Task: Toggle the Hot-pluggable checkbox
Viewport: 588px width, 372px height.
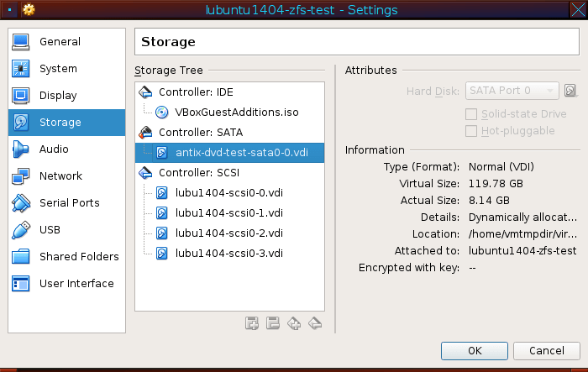Action: pos(471,131)
